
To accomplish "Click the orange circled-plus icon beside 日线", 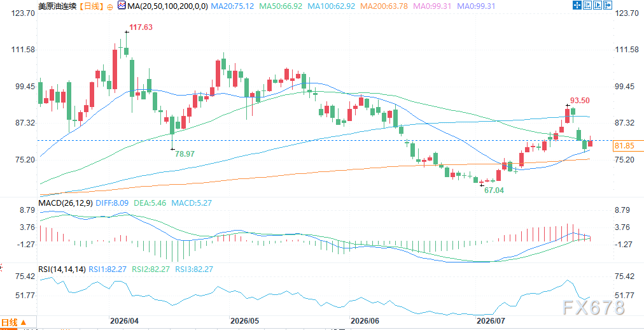I will tap(109, 6).
